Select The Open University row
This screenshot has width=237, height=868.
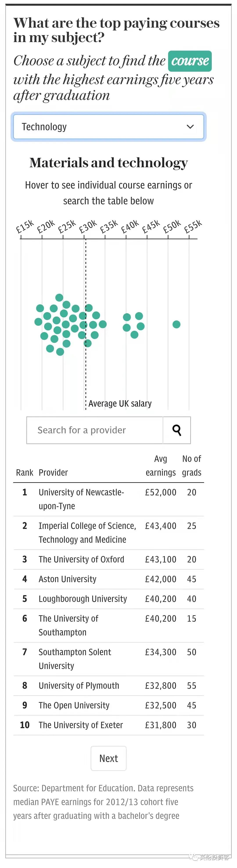(109, 705)
